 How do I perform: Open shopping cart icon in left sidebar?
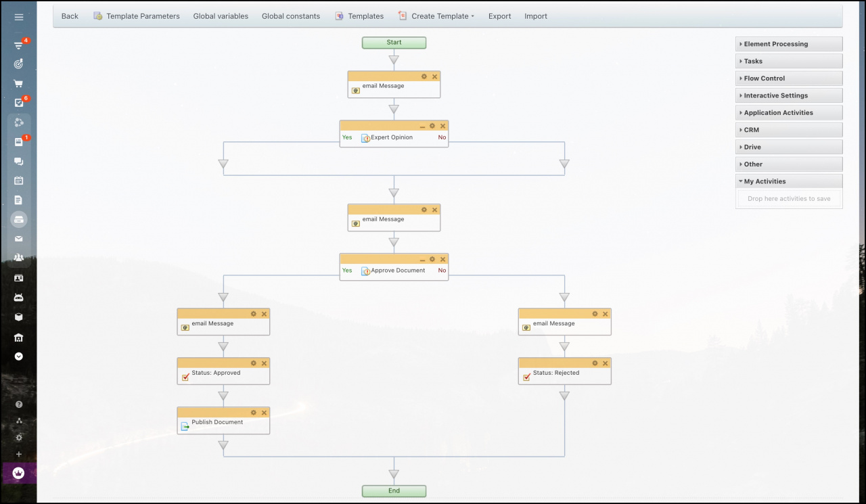19,84
